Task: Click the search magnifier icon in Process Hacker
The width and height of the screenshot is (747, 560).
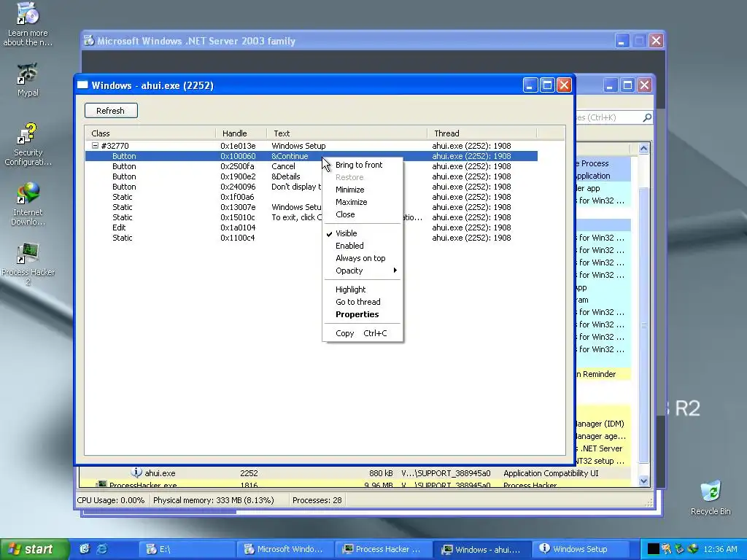Action: pyautogui.click(x=646, y=117)
